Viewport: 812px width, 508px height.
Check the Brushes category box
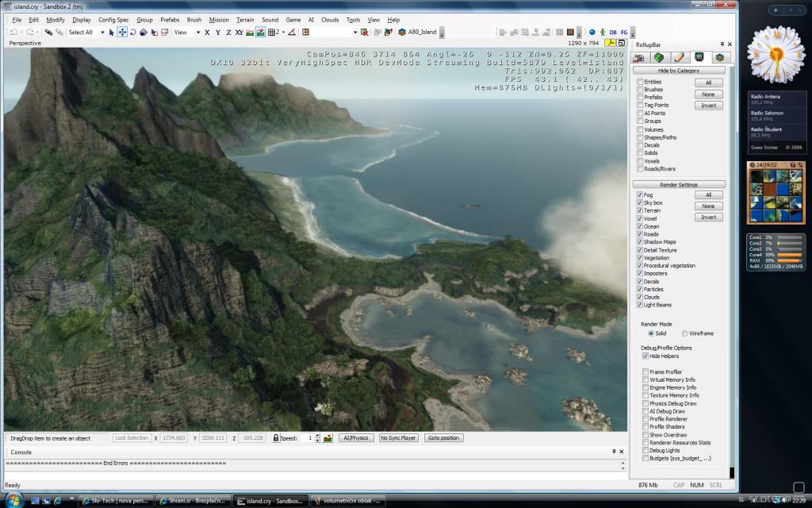[640, 90]
